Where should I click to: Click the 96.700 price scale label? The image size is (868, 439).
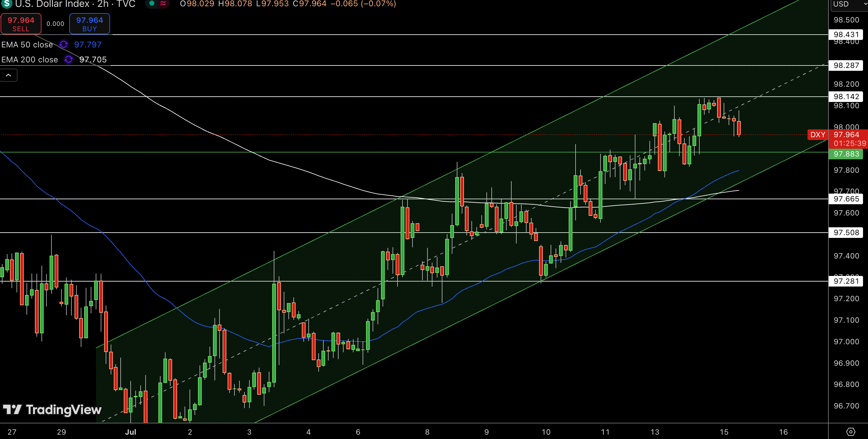click(x=846, y=406)
